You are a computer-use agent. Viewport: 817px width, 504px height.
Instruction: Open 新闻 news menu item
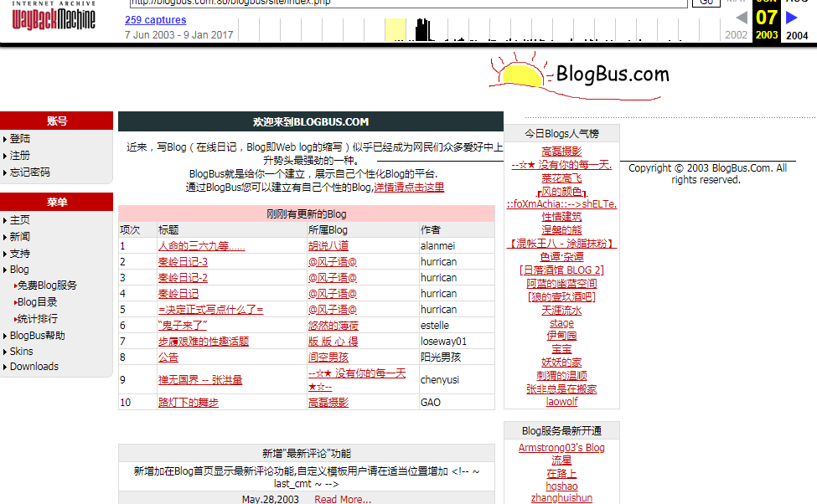20,237
